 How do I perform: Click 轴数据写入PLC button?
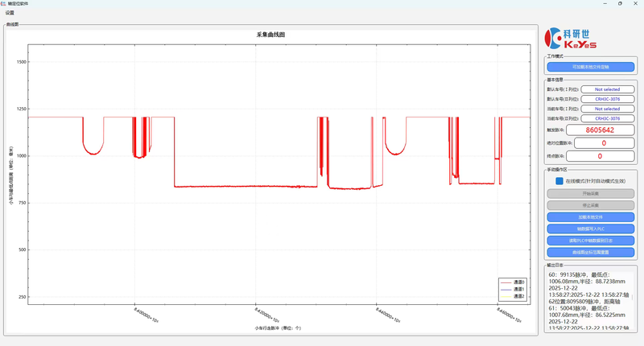591,229
